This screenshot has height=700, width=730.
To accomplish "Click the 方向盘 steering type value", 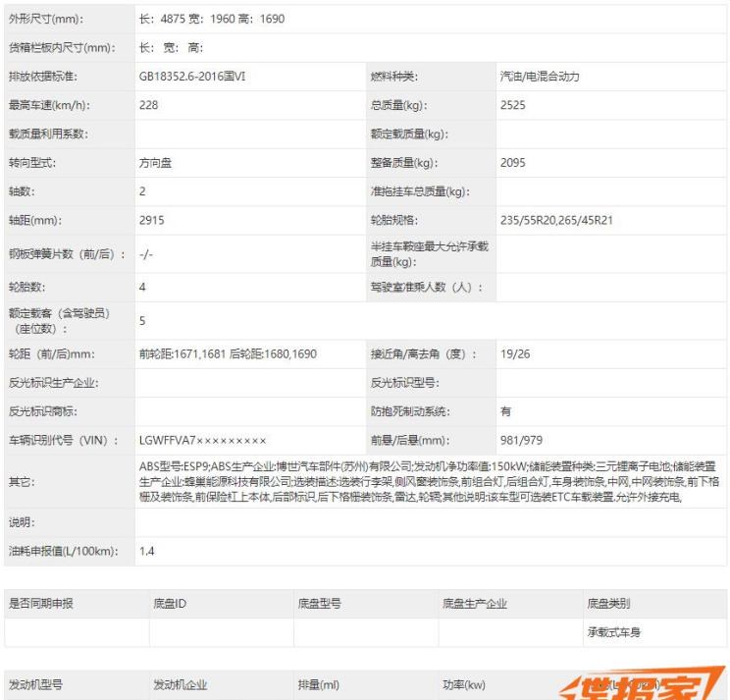I will click(156, 163).
